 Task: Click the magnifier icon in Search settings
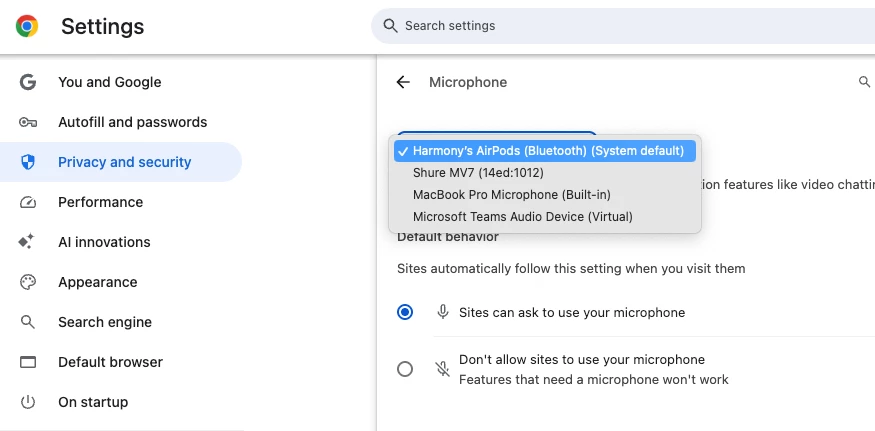[x=391, y=26]
